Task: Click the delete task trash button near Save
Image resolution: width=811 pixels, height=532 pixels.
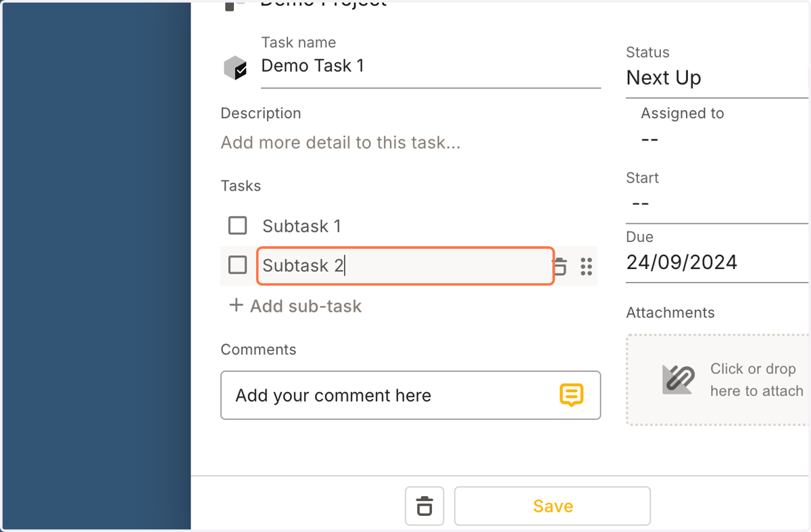Action: (x=424, y=506)
